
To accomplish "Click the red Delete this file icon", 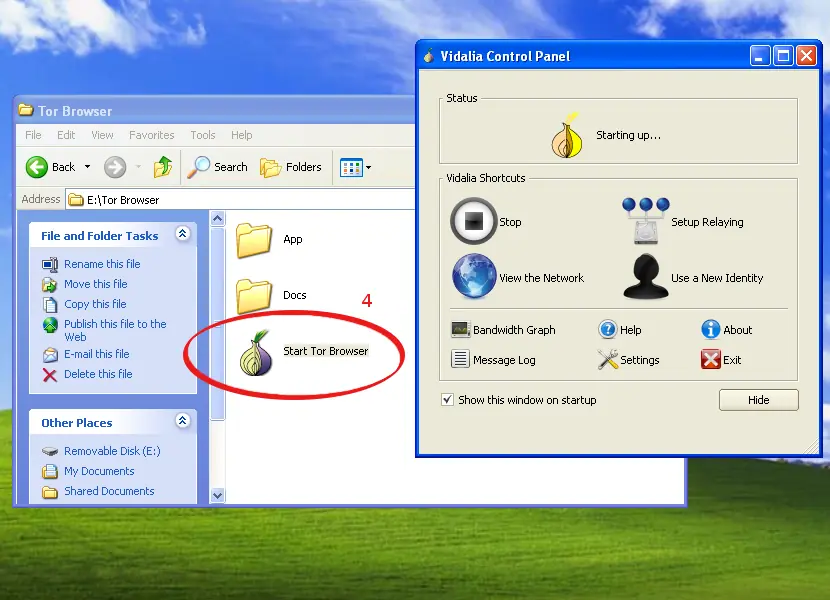I will [50, 375].
